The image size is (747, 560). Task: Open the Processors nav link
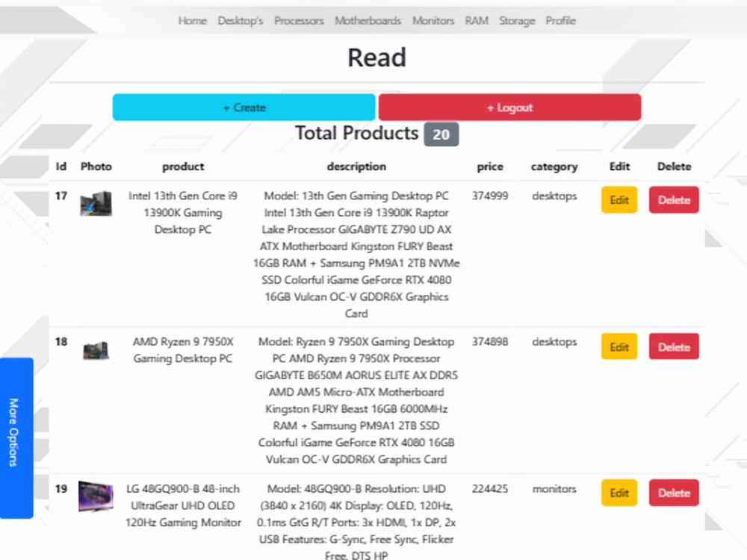[299, 20]
